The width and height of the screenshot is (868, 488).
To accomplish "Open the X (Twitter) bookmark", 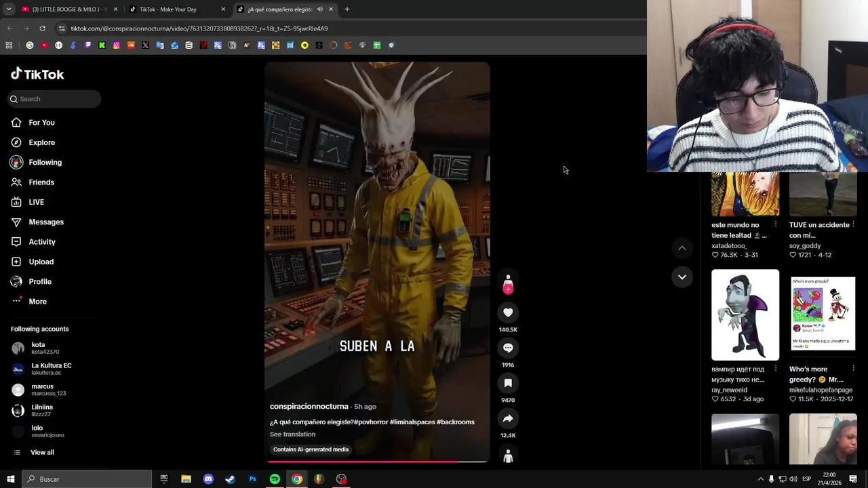I will point(145,45).
